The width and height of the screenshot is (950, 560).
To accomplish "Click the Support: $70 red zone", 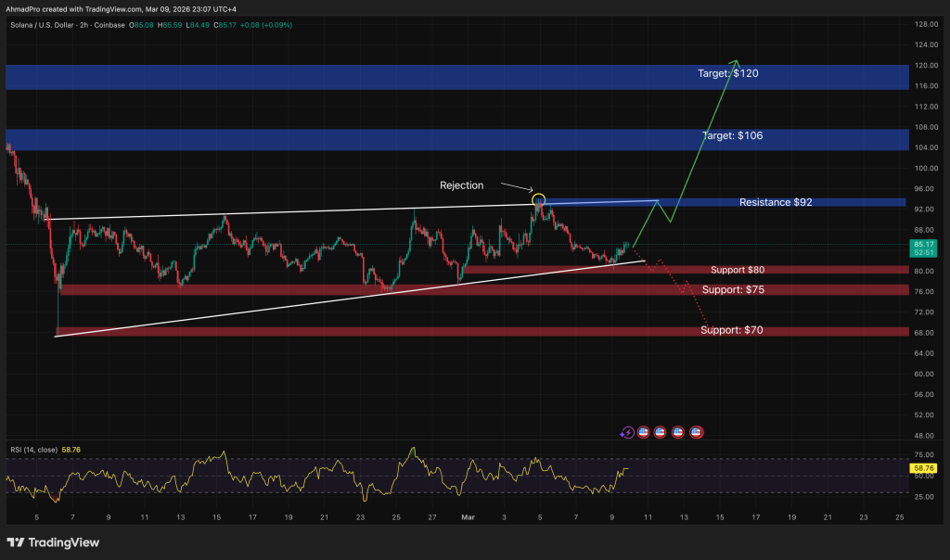I will pyautogui.click(x=731, y=330).
